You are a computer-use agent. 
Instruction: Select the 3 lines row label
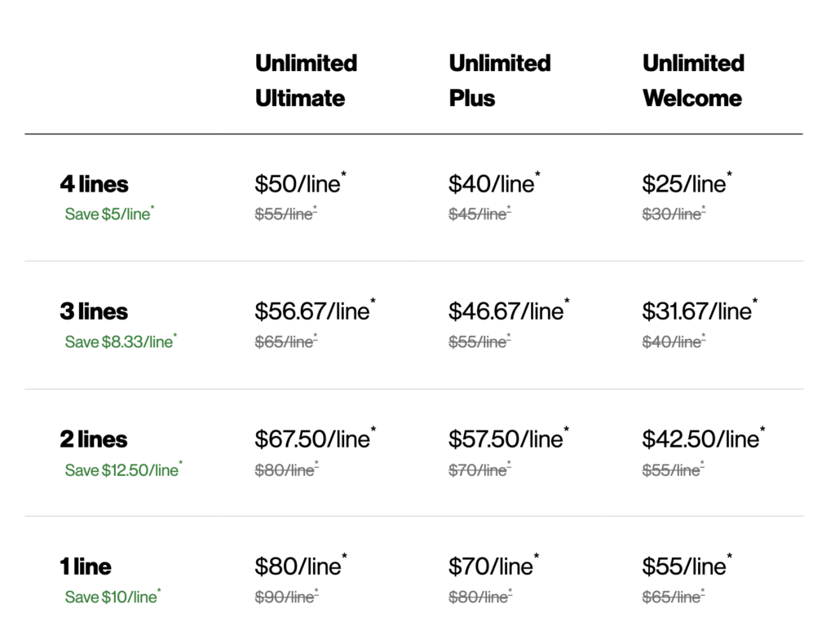94,311
